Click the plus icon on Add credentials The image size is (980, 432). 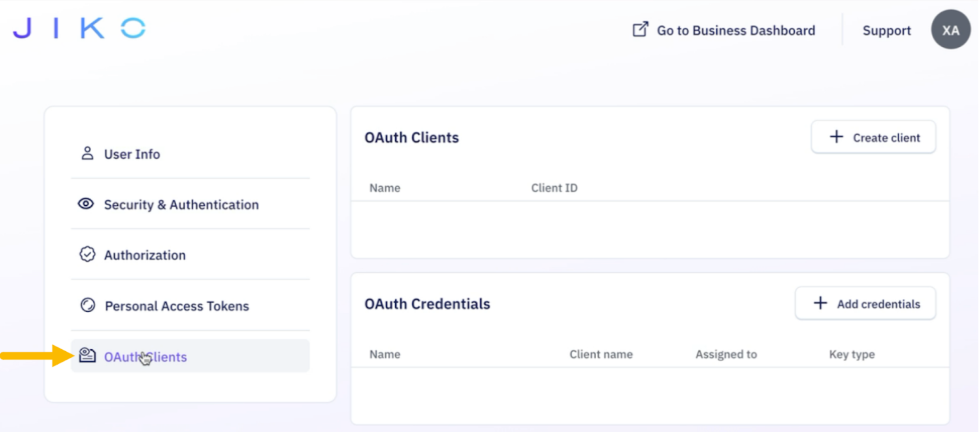821,303
